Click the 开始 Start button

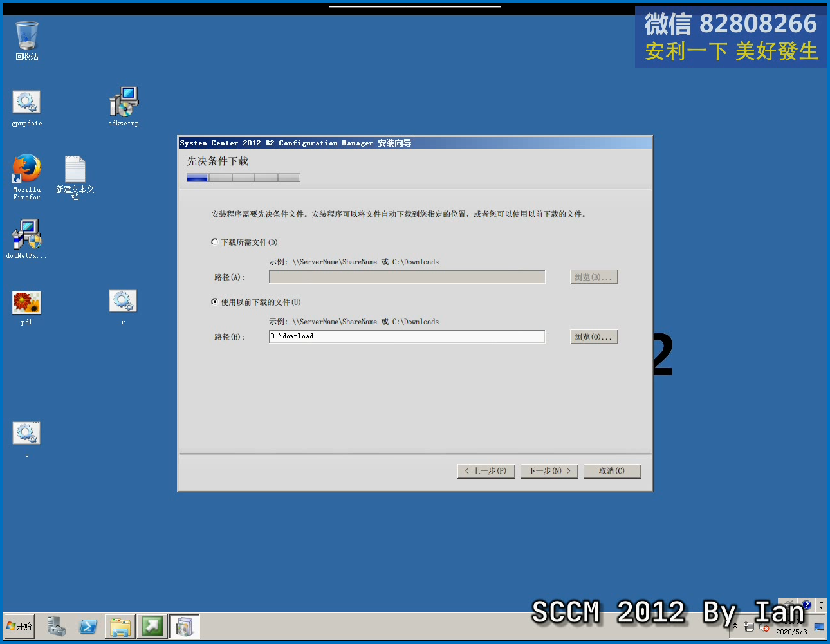pyautogui.click(x=19, y=626)
